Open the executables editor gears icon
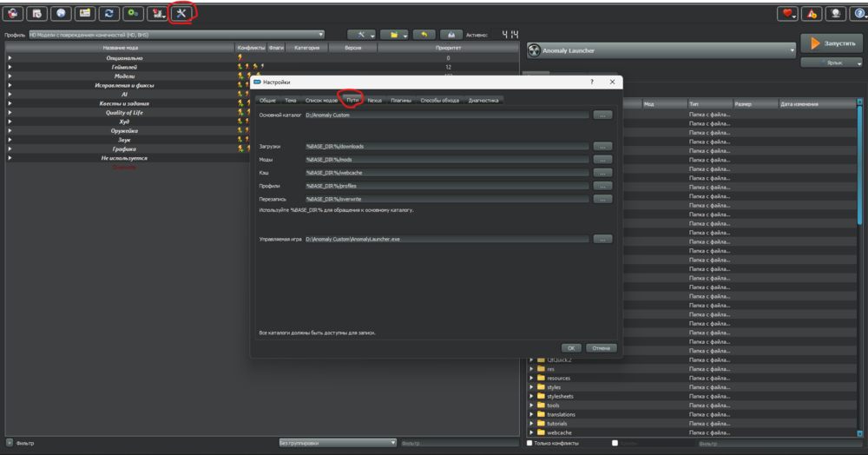868x455 pixels. pos(133,13)
